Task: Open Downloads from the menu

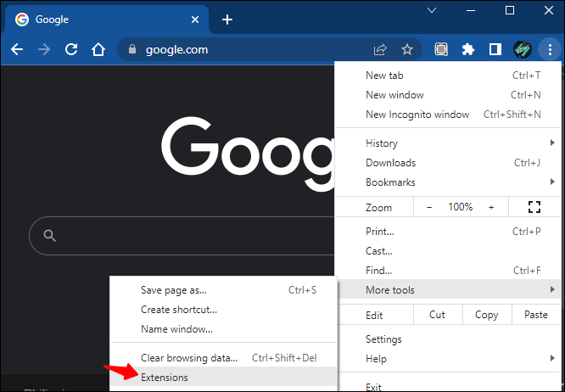Action: pos(448,163)
